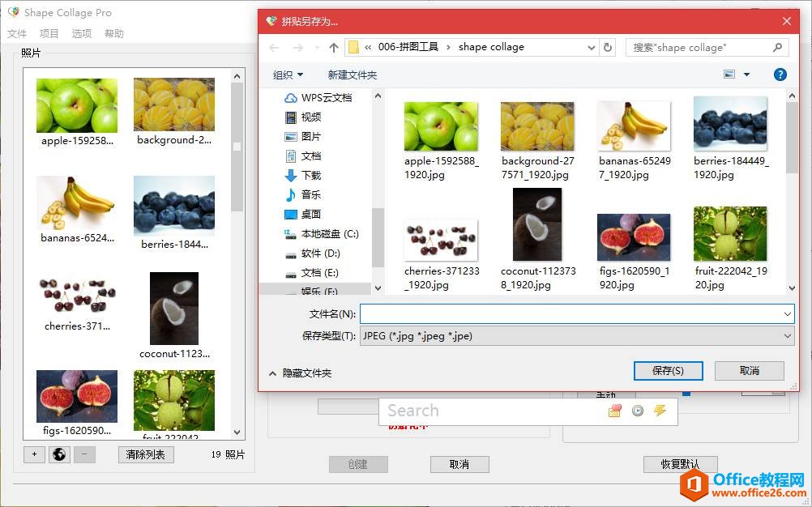Click the "+" icon to add photos
The image size is (812, 507).
[33, 454]
